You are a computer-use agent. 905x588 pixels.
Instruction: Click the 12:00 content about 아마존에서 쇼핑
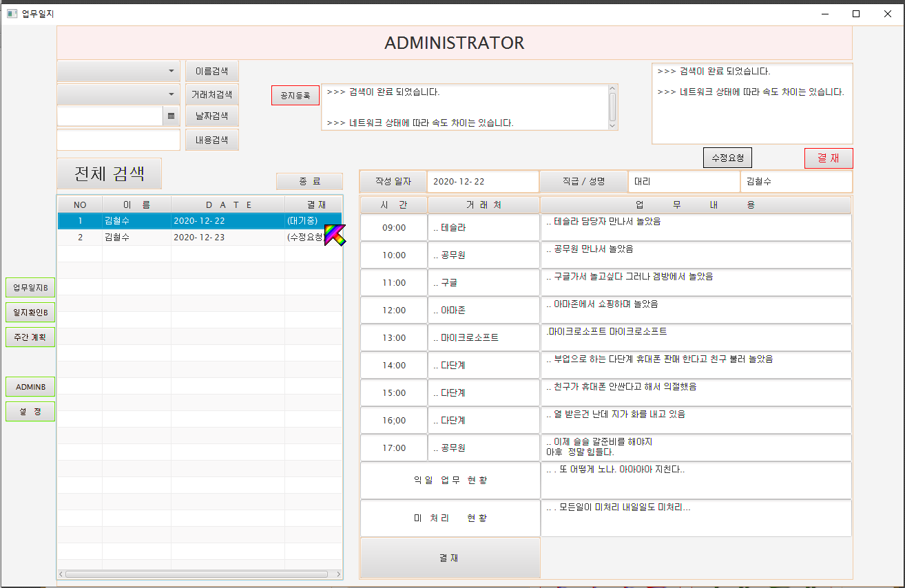[696, 310]
